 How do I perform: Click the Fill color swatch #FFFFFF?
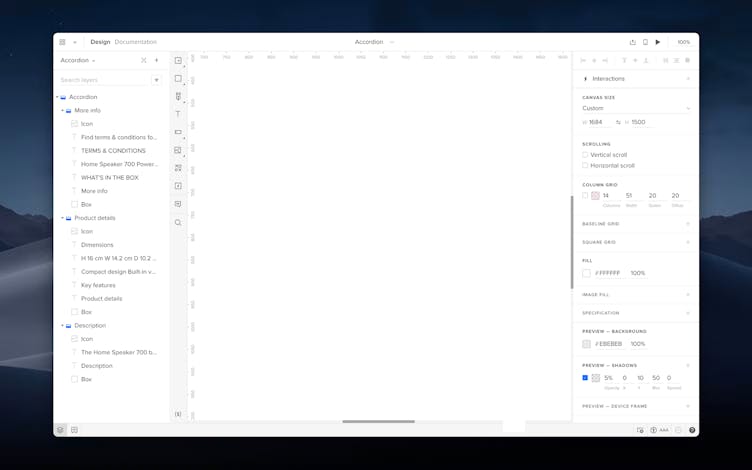(587, 273)
